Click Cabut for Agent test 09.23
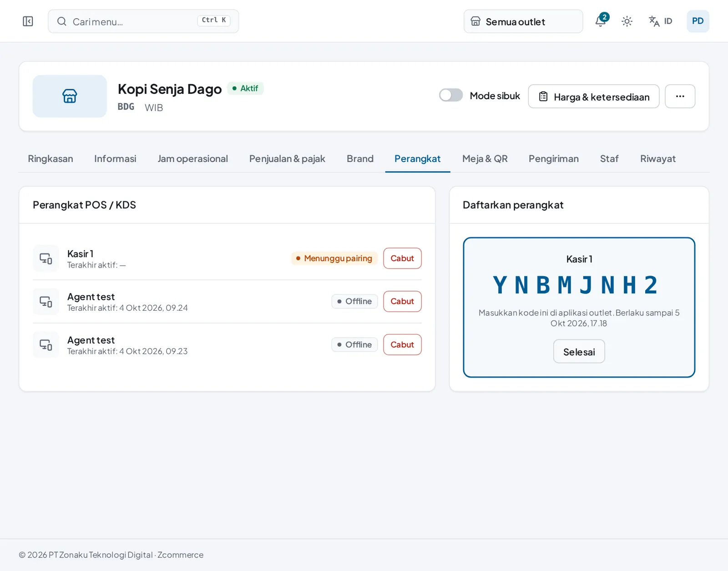 coord(402,345)
